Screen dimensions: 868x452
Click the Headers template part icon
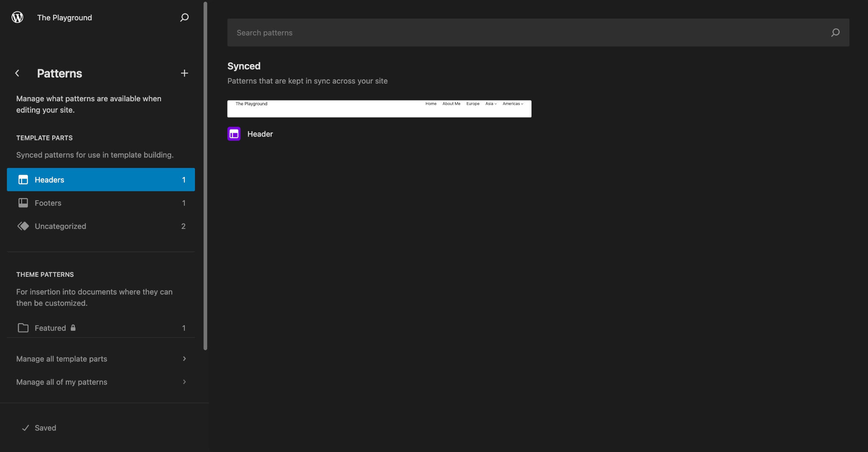point(23,179)
